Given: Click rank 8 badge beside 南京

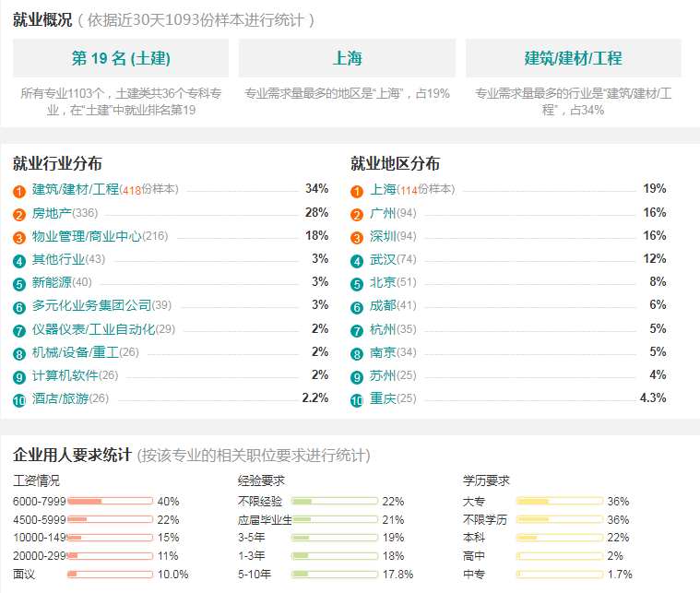Looking at the screenshot, I should (357, 354).
